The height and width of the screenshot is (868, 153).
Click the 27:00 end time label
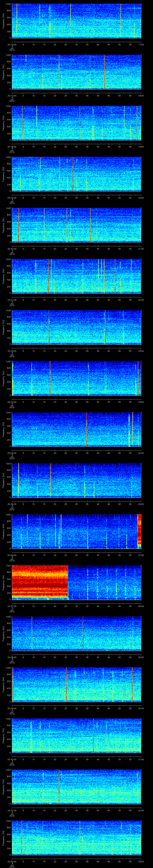[141, 555]
